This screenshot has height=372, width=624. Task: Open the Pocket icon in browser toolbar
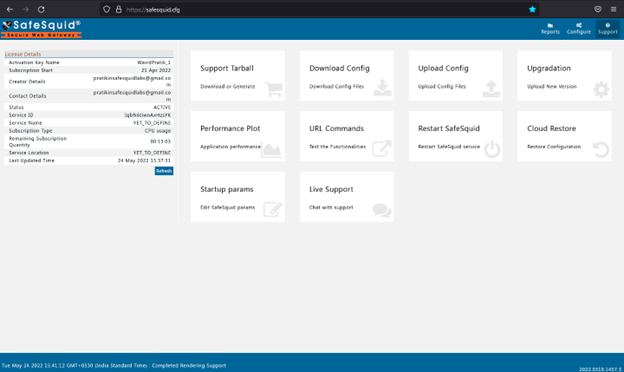click(x=598, y=9)
